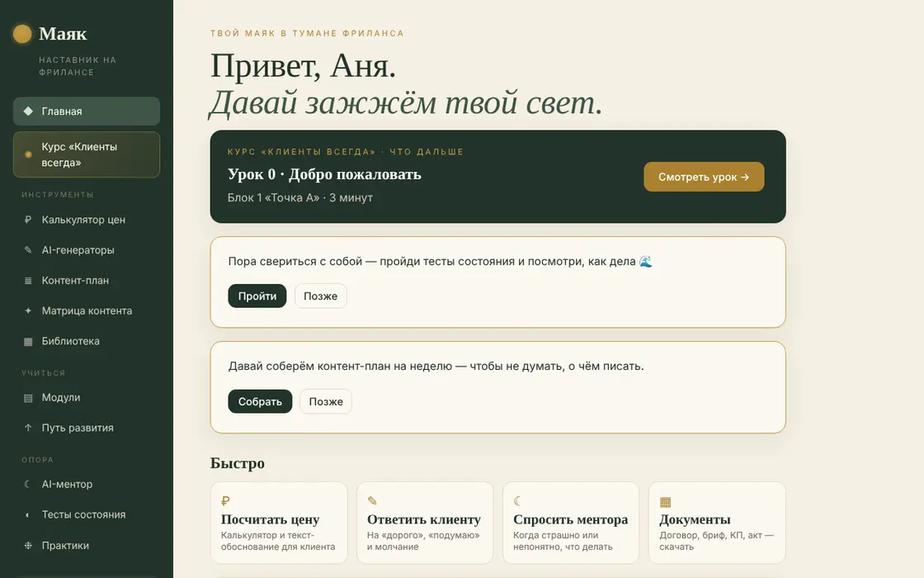
Task: Click the grid icon on Документы card
Action: [665, 502]
